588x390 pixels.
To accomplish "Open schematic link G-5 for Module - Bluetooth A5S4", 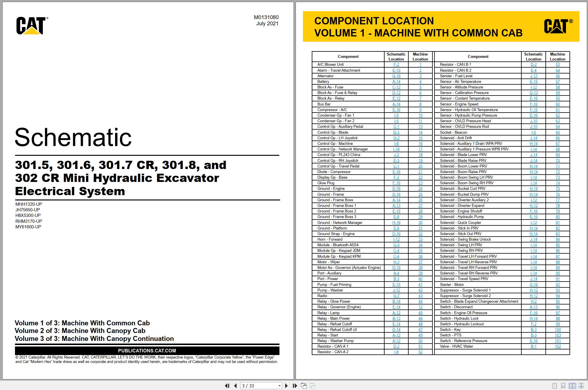I will (396, 245).
